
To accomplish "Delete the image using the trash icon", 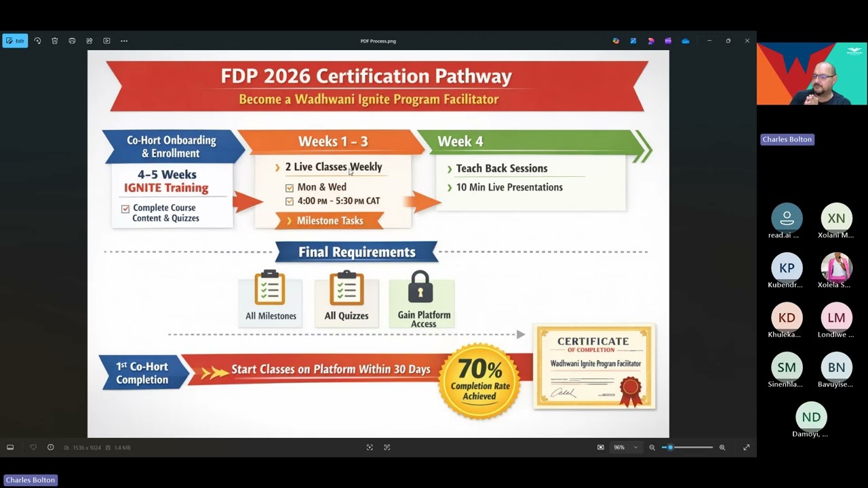I will (x=55, y=41).
